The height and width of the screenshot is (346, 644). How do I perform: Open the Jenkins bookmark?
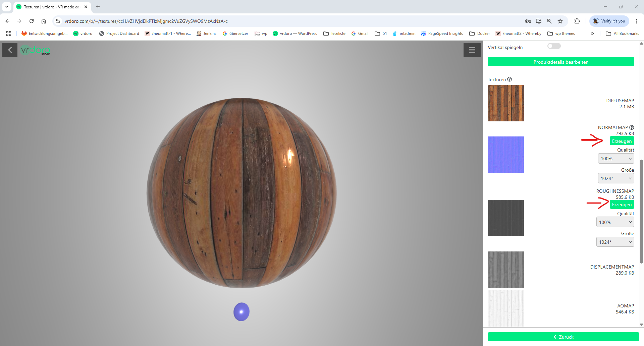coord(206,34)
